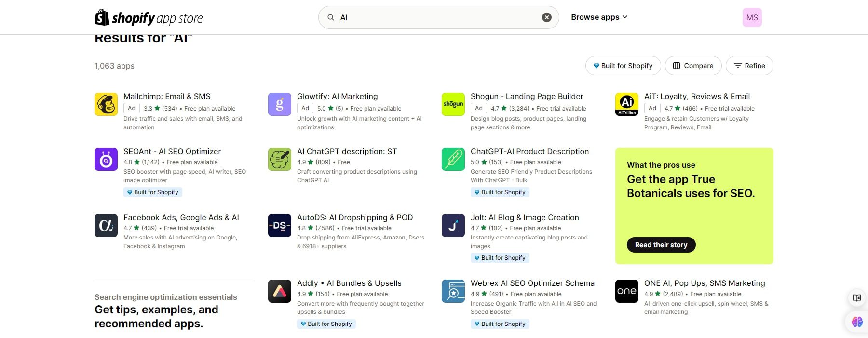The height and width of the screenshot is (338, 868).
Task: Expand the Browse apps dropdown
Action: click(x=599, y=17)
